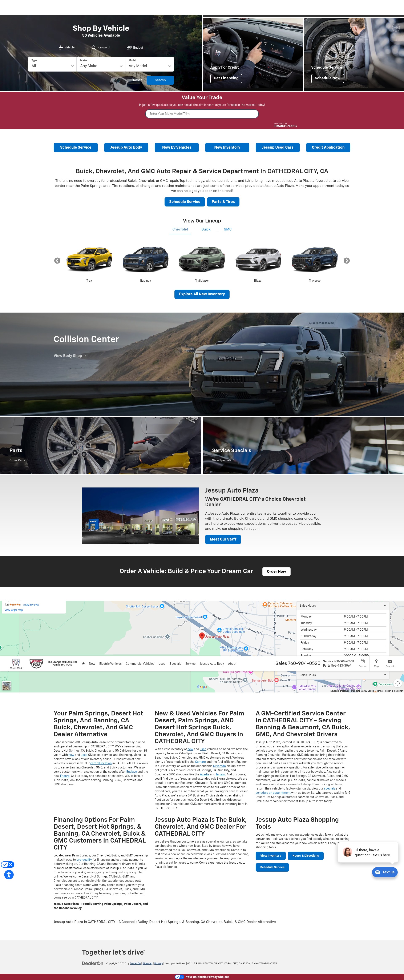Open the Specials menu item
This screenshot has width=404, height=980.
pos(175,663)
